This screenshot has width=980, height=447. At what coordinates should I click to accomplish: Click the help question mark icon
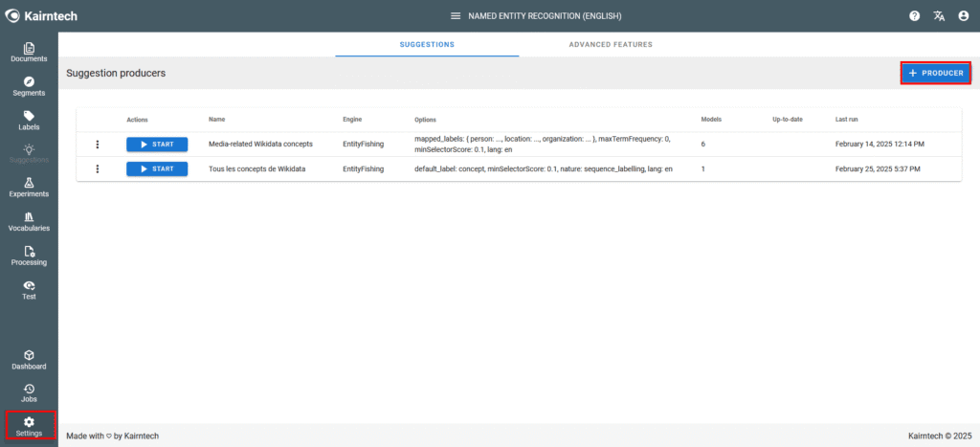(914, 16)
